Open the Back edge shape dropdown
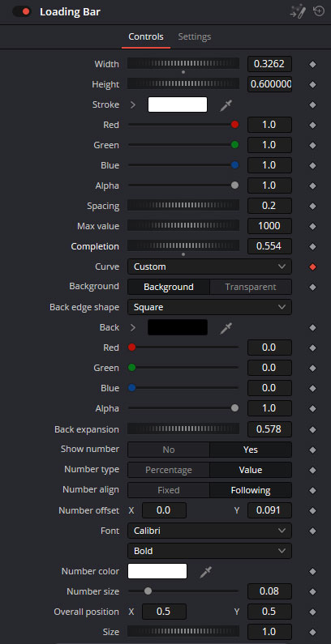Image resolution: width=331 pixels, height=644 pixels. point(209,307)
